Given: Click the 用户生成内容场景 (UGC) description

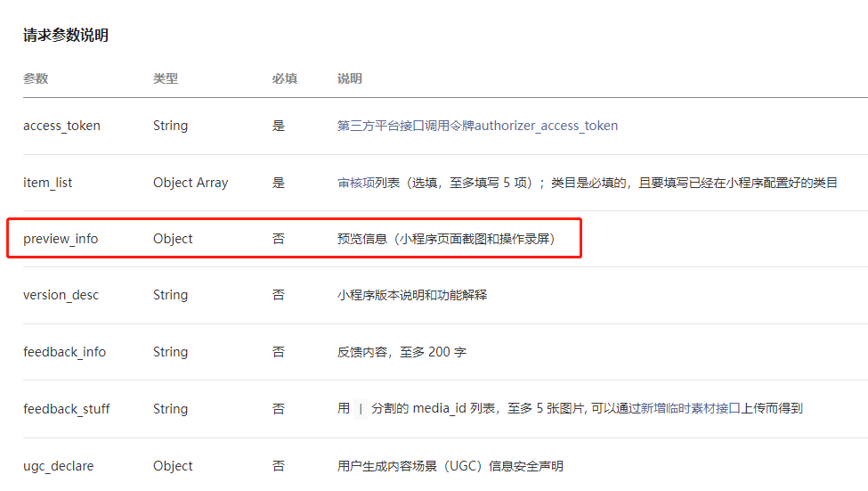Looking at the screenshot, I should [450, 466].
